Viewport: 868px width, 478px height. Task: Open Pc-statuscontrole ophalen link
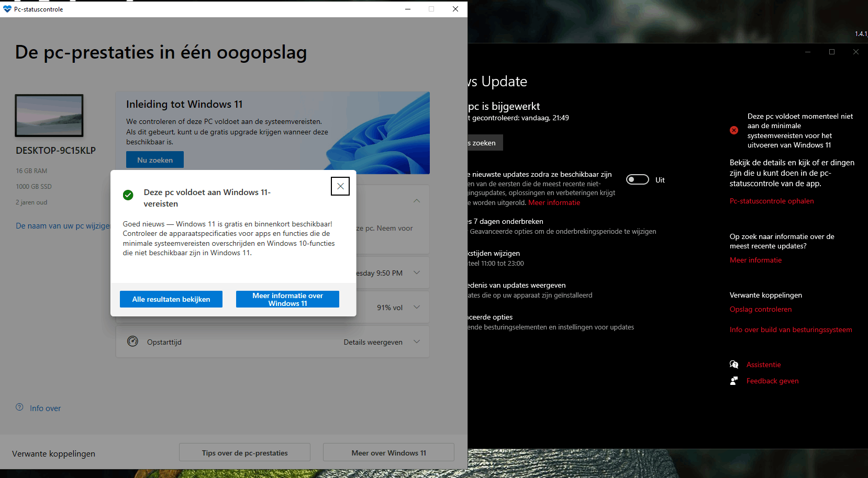coord(772,201)
